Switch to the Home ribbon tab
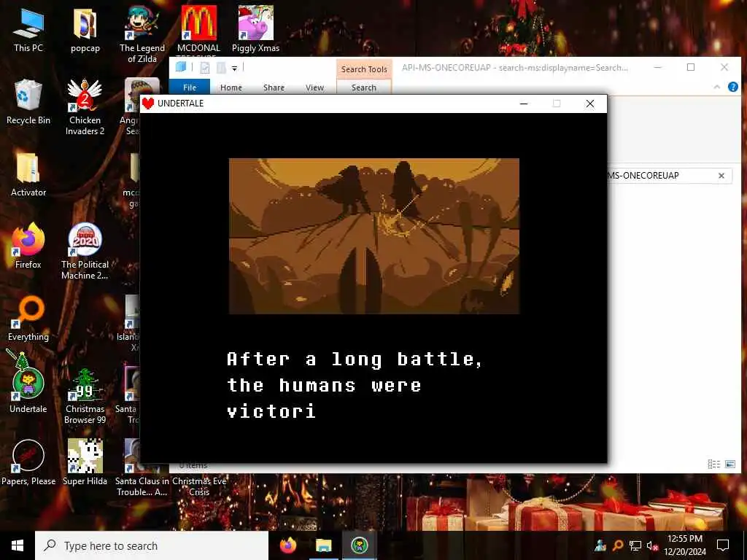The height and width of the screenshot is (560, 747). pos(231,87)
